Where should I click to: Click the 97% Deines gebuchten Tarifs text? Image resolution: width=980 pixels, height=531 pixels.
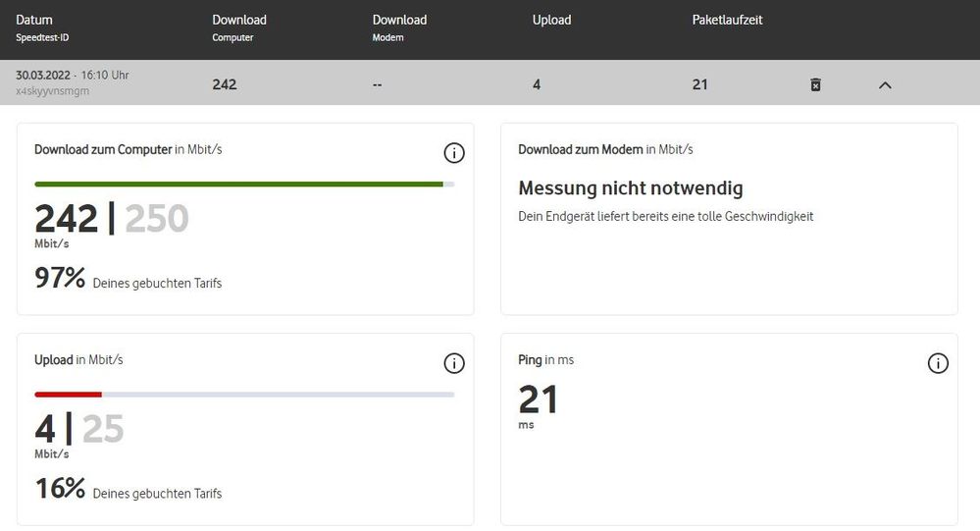pyautogui.click(x=129, y=280)
